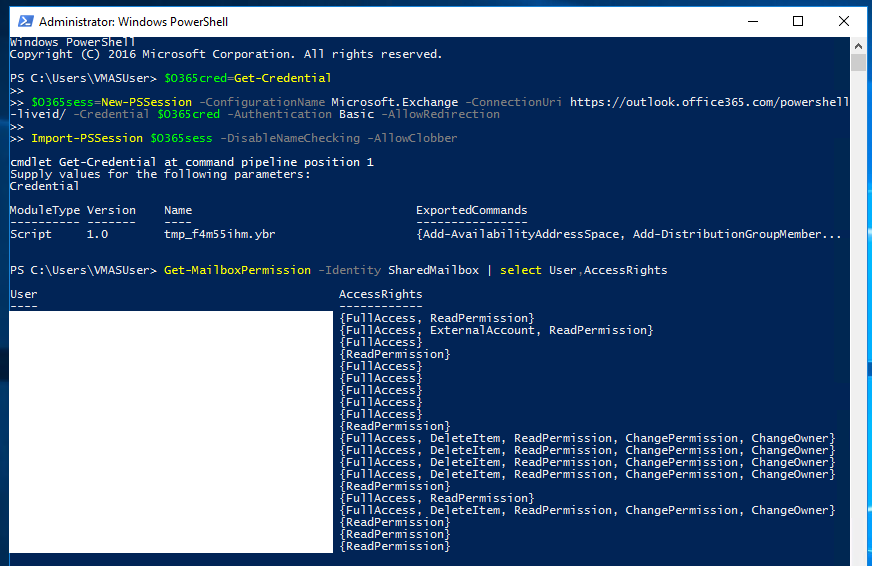Click the 'User' output column header
The image size is (872, 566).
point(24,294)
